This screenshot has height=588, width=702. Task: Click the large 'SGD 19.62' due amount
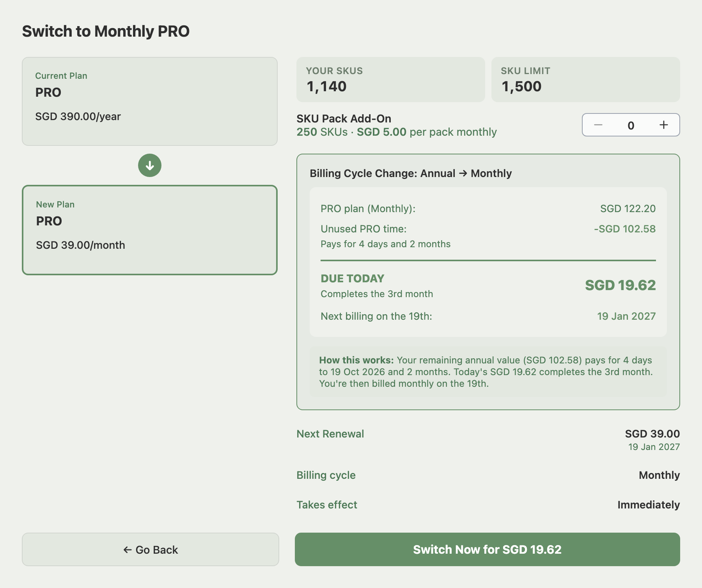click(x=620, y=285)
